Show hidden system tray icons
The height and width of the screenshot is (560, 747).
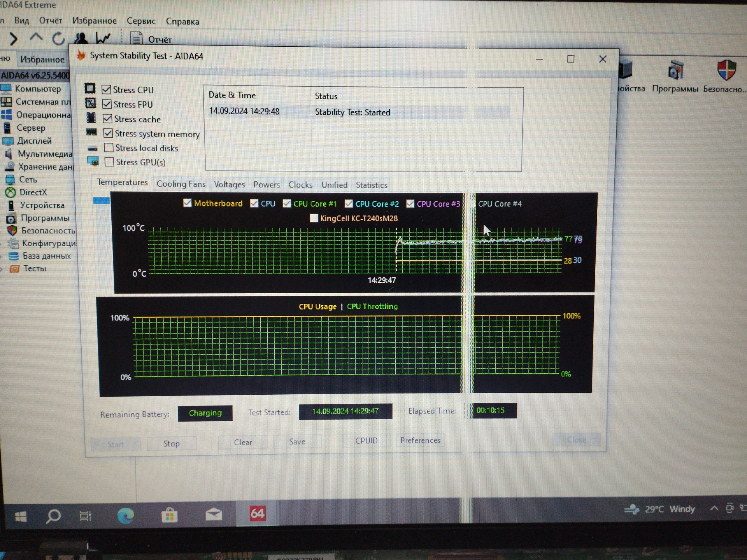(x=714, y=508)
